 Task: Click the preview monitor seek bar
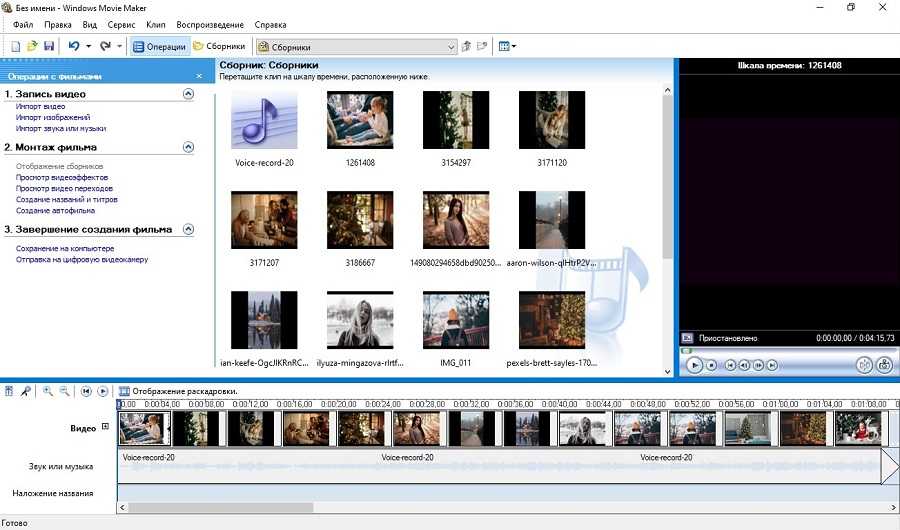[786, 351]
